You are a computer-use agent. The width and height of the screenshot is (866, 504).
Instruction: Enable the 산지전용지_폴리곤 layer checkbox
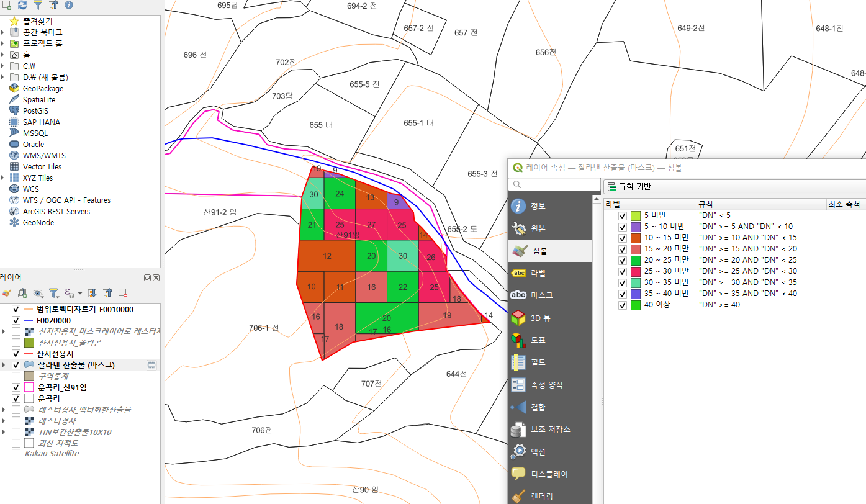16,343
